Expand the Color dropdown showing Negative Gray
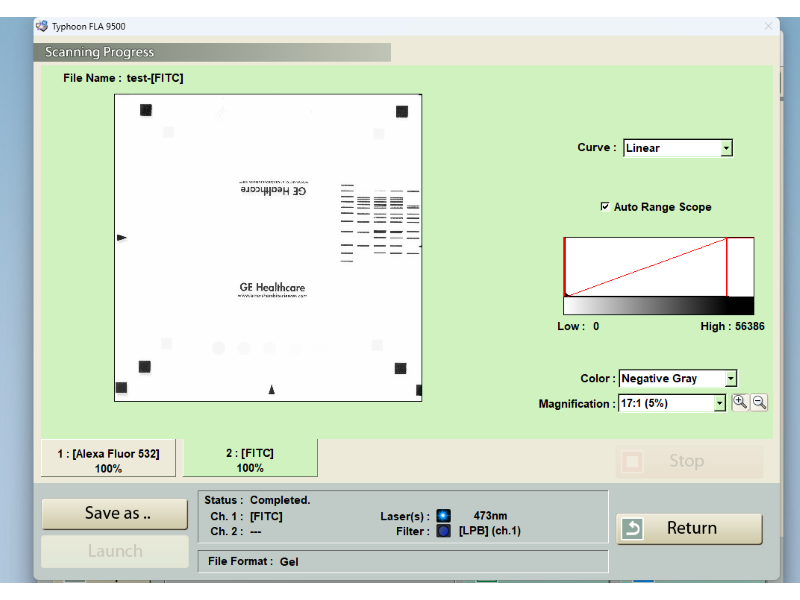800x600 pixels. point(730,379)
